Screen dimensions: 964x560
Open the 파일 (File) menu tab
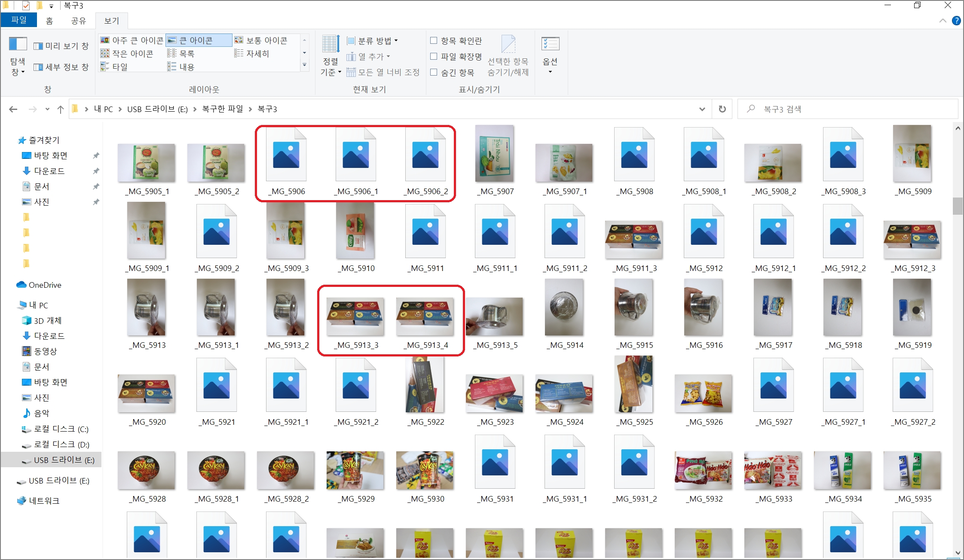18,20
